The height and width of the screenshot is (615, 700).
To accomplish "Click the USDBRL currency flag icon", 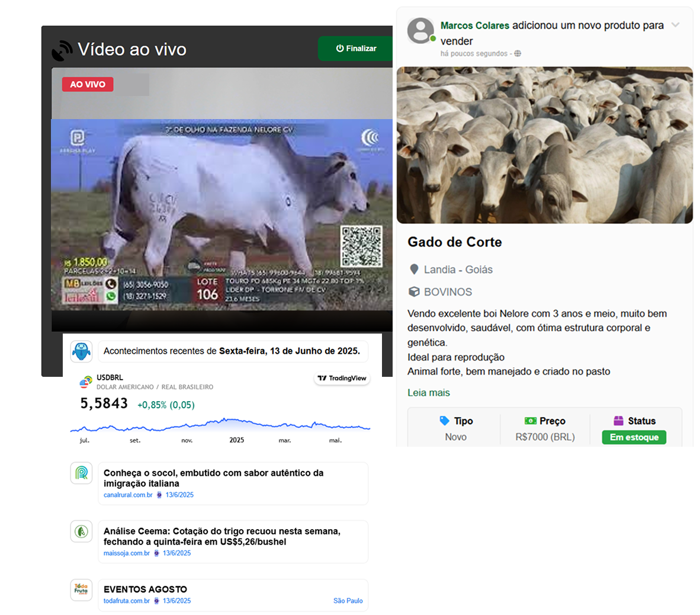I will point(86,382).
